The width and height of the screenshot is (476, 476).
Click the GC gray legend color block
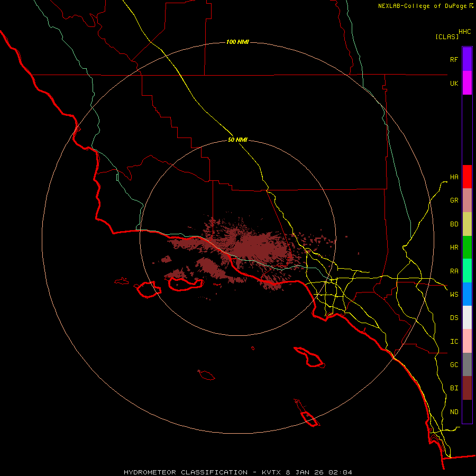coord(467,364)
